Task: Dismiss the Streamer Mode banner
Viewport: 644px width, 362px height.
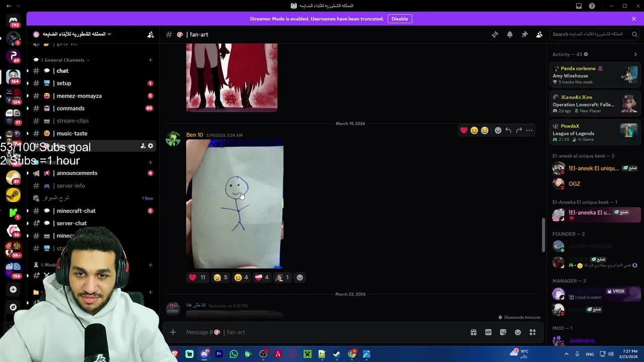Action: tap(634, 19)
